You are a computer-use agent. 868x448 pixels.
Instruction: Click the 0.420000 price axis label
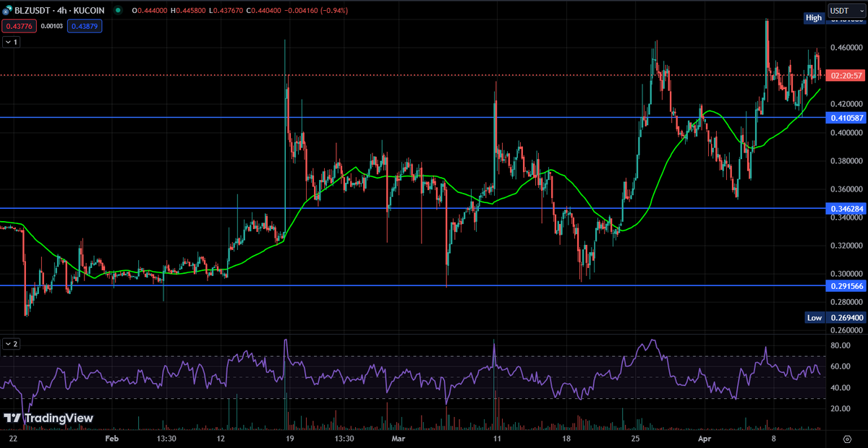pyautogui.click(x=845, y=103)
